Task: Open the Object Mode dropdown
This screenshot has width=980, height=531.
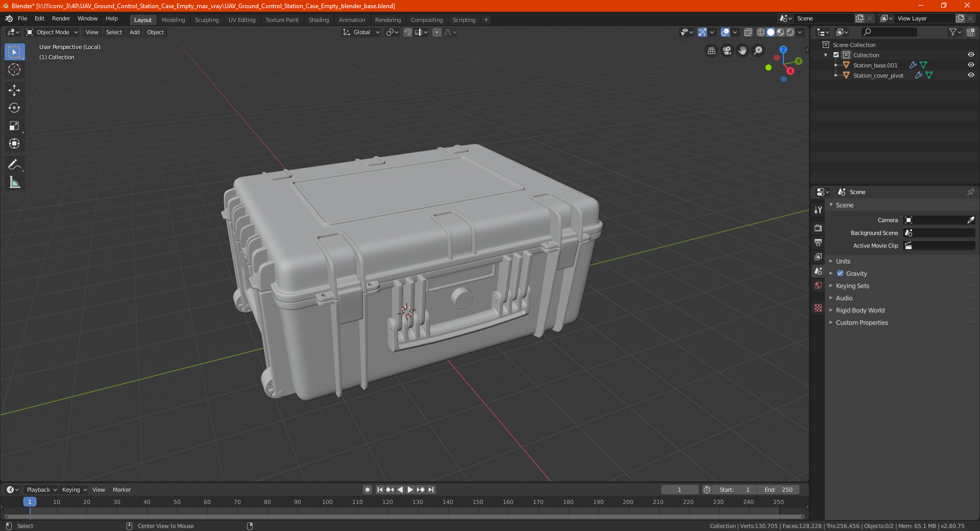Action: (x=52, y=32)
